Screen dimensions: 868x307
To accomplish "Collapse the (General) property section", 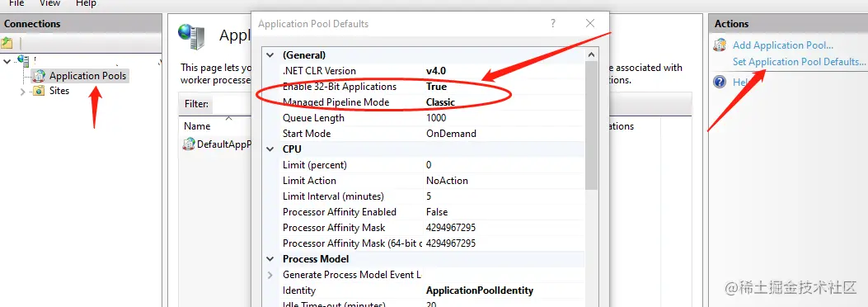I will click(x=270, y=55).
